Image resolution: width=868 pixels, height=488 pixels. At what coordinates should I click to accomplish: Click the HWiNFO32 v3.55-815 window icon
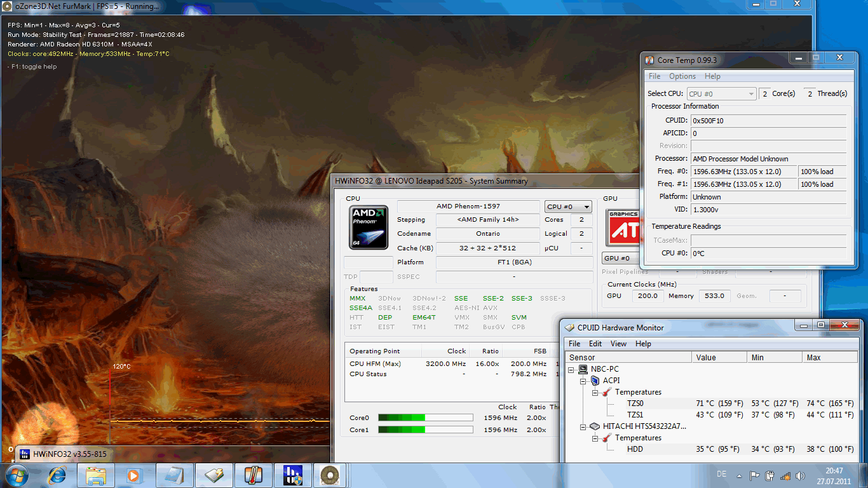click(25, 454)
